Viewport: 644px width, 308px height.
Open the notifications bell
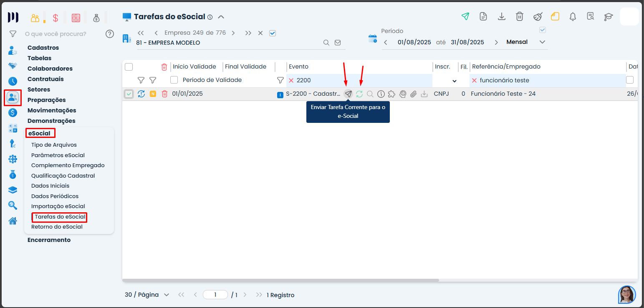(x=573, y=17)
